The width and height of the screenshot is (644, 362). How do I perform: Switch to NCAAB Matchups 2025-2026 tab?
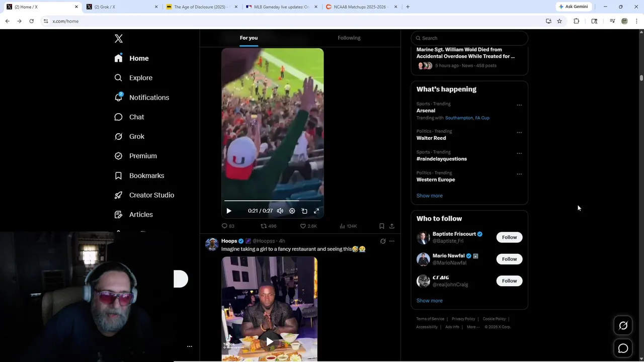coord(361,7)
